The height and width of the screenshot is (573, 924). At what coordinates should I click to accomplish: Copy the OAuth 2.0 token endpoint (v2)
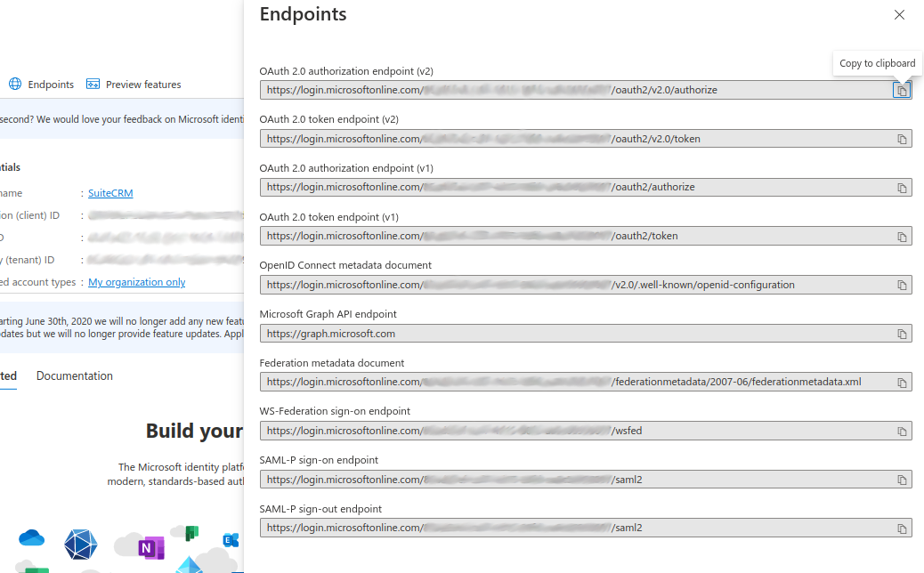point(902,138)
